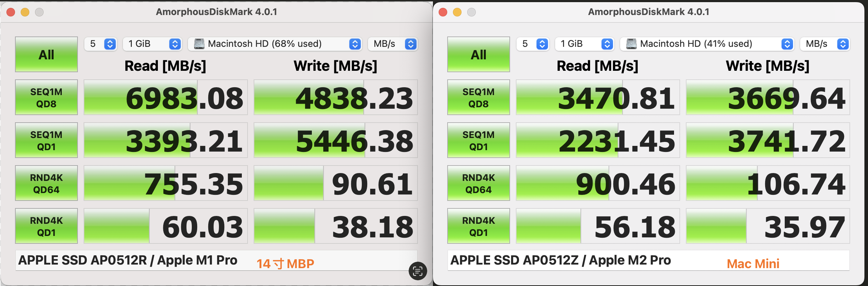Start the SEQ1M QD1 test in the M1 Pro window

[46, 140]
